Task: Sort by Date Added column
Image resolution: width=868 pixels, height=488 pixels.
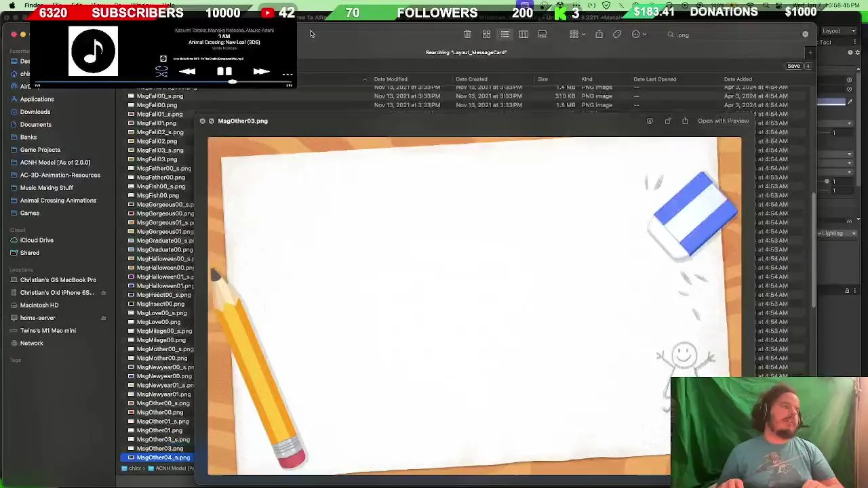Action: 738,79
